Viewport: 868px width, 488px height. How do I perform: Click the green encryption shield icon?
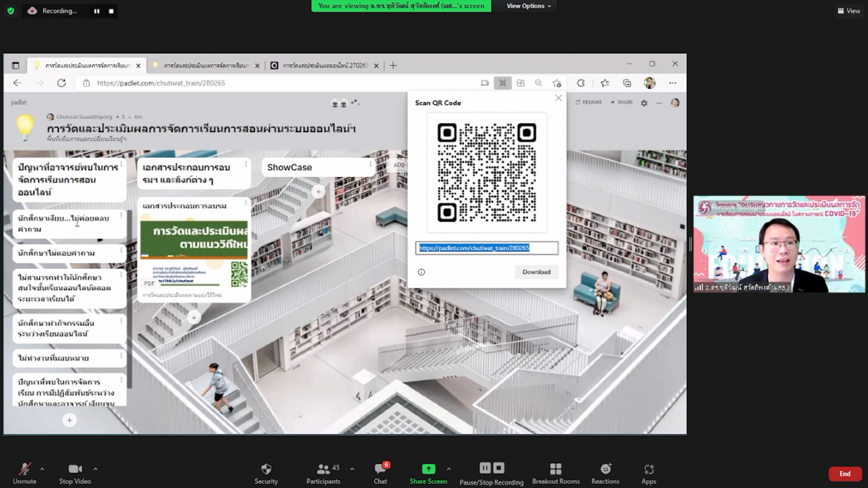(x=11, y=11)
